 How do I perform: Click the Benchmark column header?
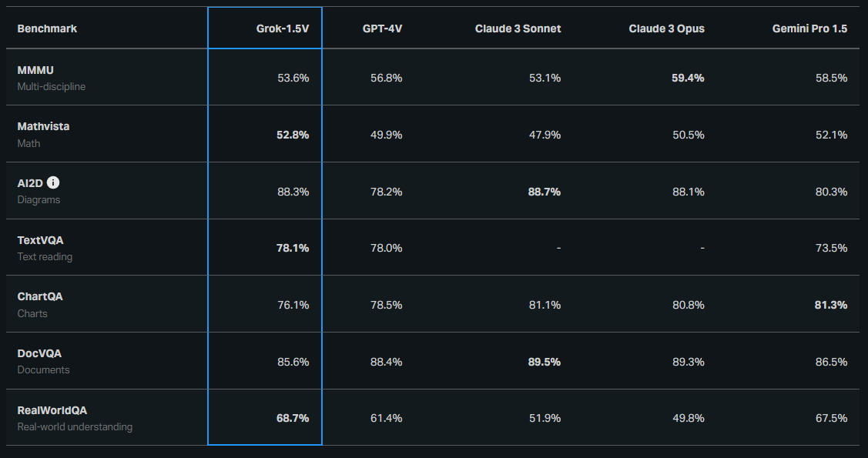(47, 28)
